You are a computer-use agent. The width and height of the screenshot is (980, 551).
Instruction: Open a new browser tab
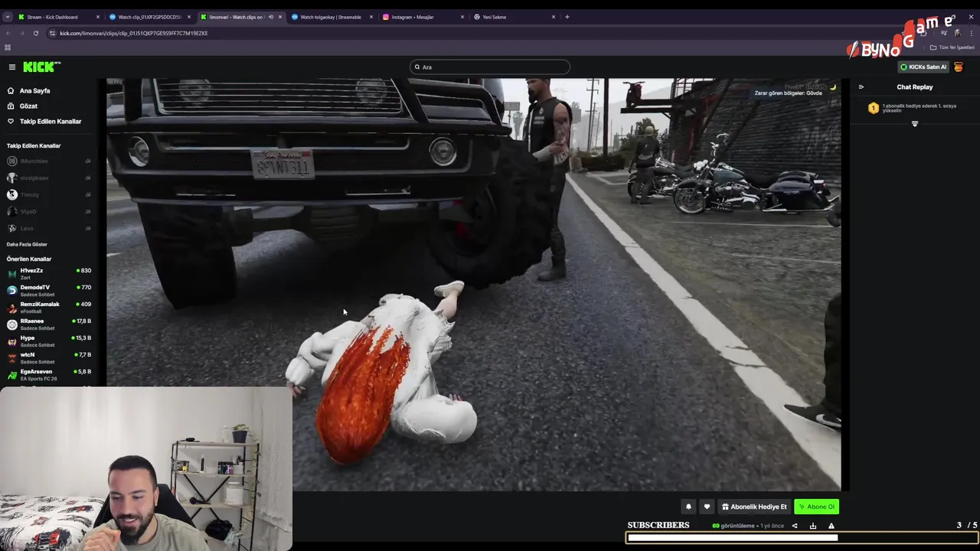tap(567, 17)
